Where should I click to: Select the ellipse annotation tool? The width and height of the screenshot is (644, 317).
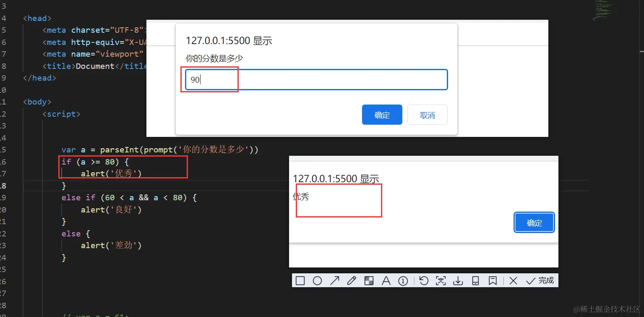click(317, 281)
